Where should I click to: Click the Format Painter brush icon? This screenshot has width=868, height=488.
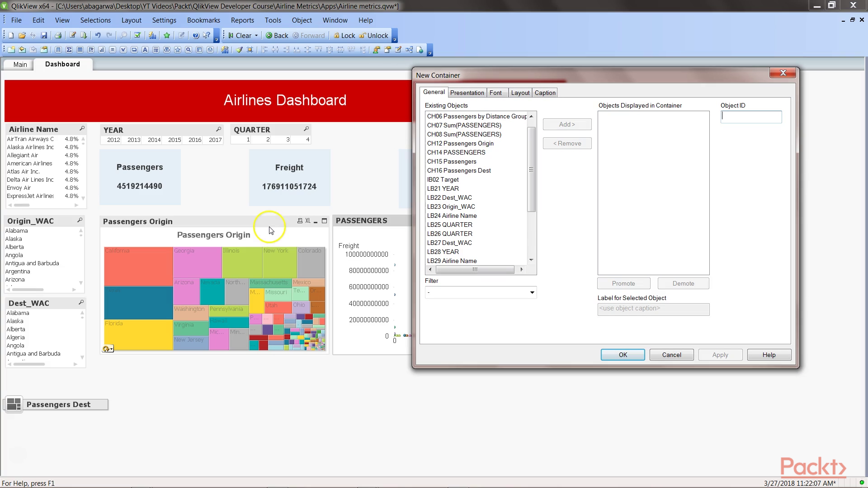click(239, 50)
